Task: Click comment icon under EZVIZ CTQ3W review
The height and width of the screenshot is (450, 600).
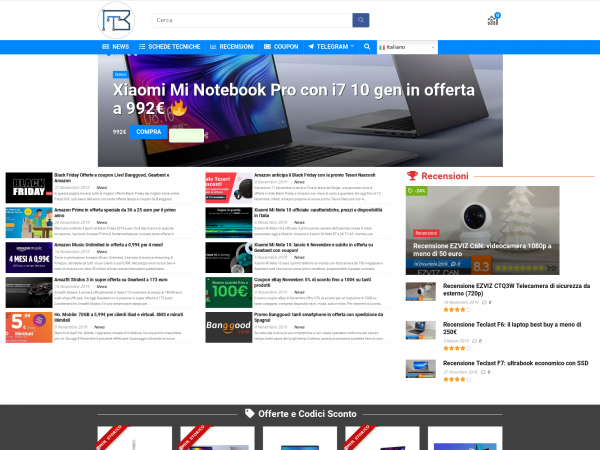Action: (x=484, y=302)
